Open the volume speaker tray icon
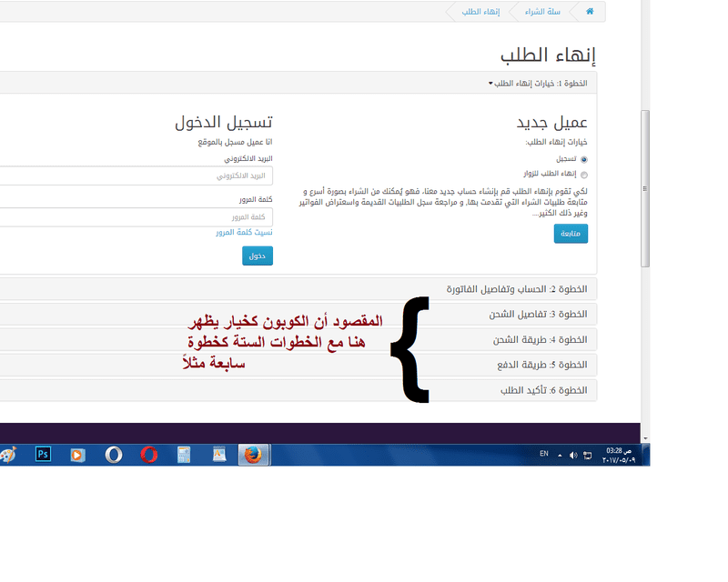Screen dimensions: 728x582 coord(573,456)
